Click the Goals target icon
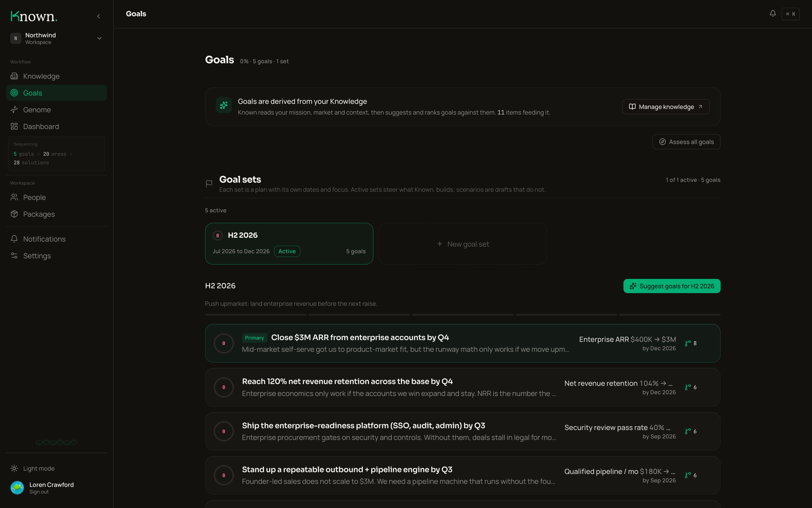Screen dimensions: 812x508 pos(14,93)
